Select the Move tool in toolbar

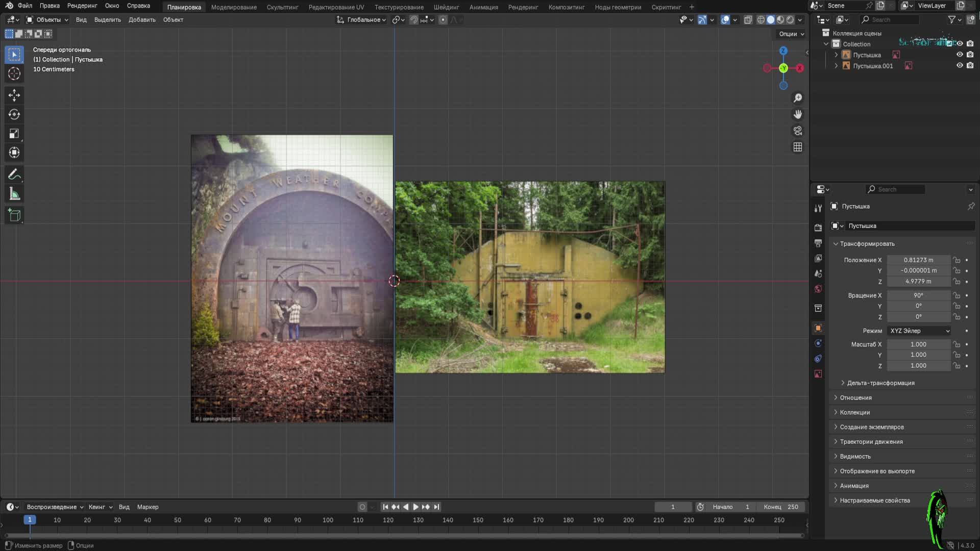(x=14, y=95)
